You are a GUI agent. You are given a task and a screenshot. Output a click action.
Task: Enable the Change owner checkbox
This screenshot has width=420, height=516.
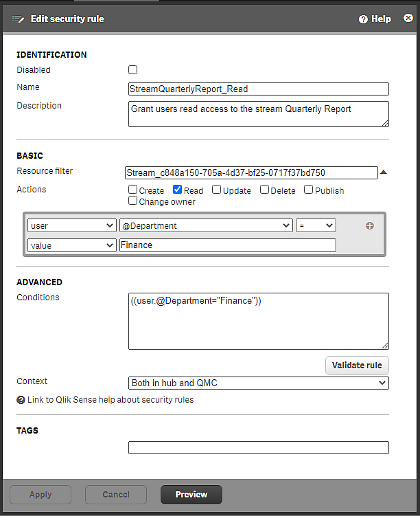[x=133, y=201]
